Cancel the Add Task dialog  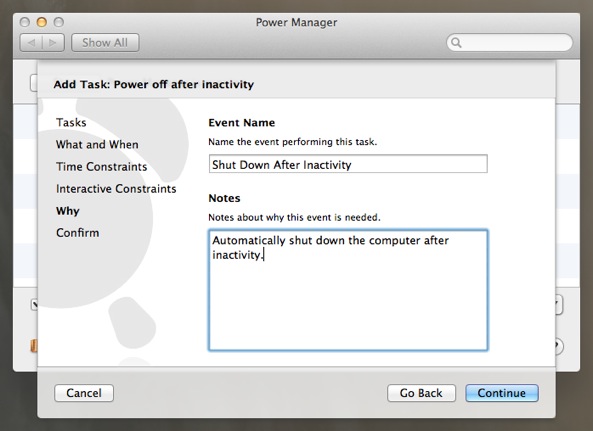[84, 393]
